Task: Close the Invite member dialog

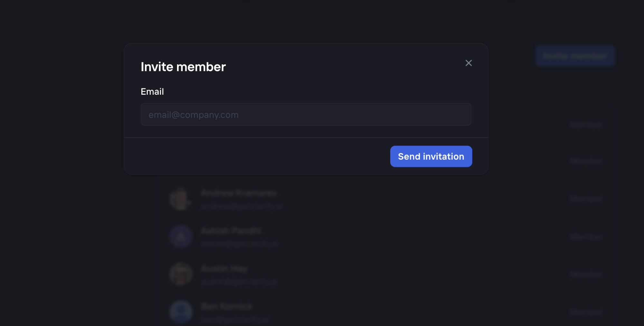Action: pyautogui.click(x=469, y=63)
